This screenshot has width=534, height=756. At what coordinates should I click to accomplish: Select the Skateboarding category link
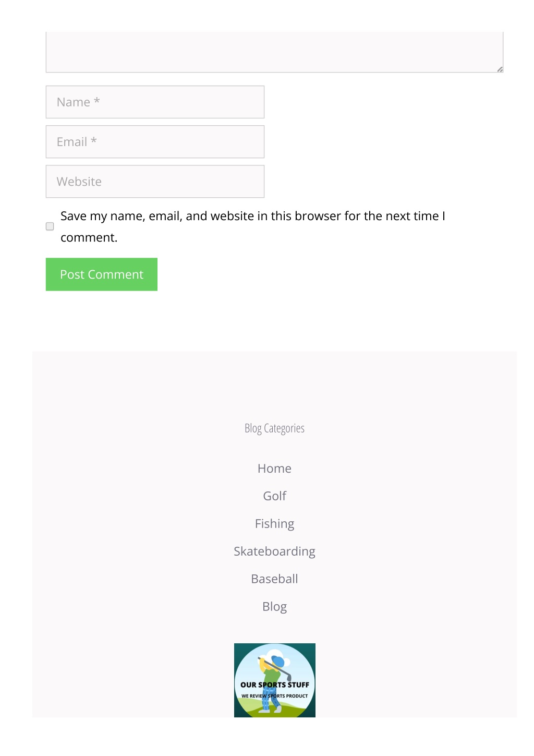(274, 551)
